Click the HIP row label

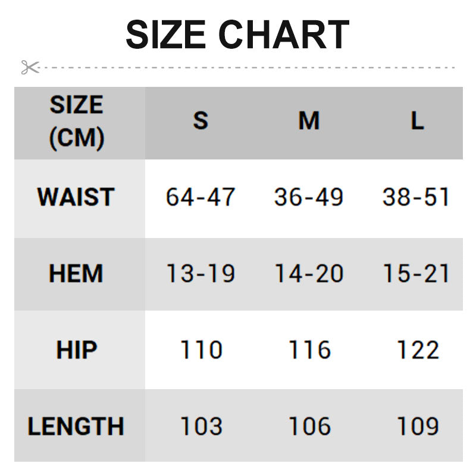pyautogui.click(x=76, y=350)
